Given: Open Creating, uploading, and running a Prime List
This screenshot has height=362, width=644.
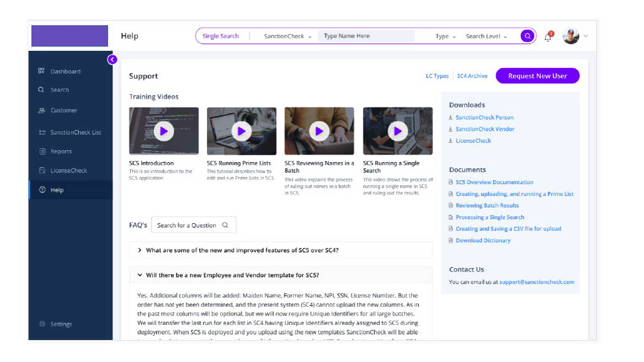Looking at the screenshot, I should pos(514,194).
